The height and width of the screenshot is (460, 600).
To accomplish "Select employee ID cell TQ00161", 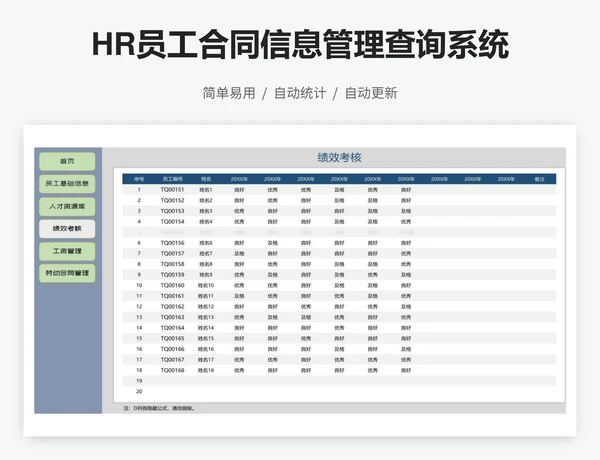I will [173, 296].
